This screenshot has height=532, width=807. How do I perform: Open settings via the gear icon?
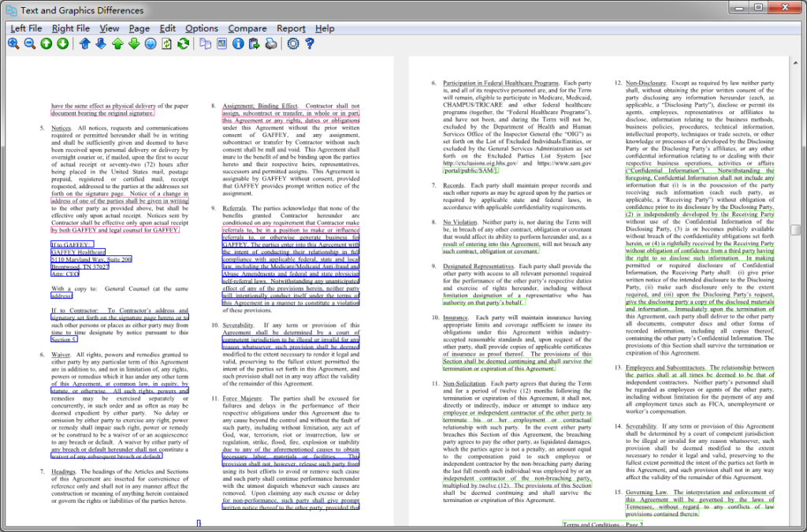292,44
